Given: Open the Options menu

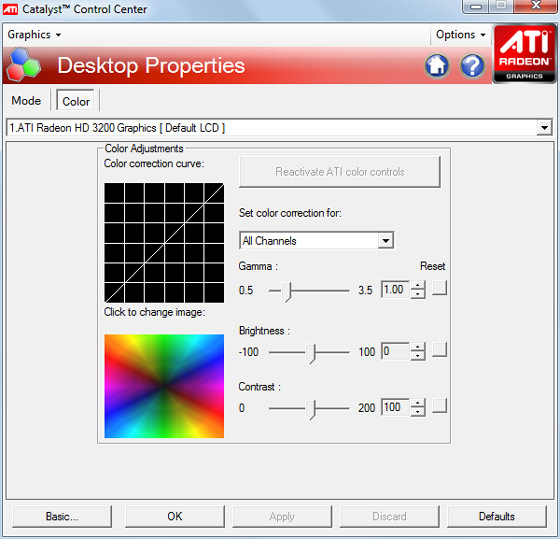Looking at the screenshot, I should [x=460, y=35].
